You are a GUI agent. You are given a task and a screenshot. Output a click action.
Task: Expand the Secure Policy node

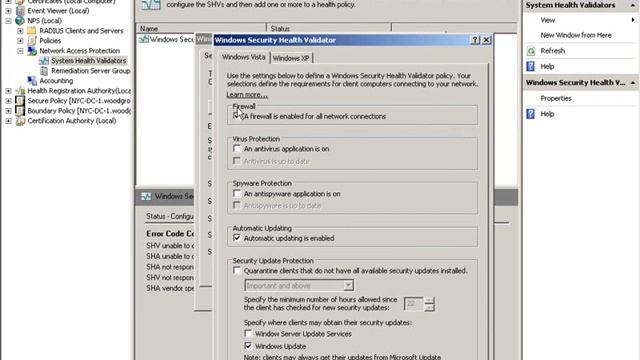click(x=9, y=101)
